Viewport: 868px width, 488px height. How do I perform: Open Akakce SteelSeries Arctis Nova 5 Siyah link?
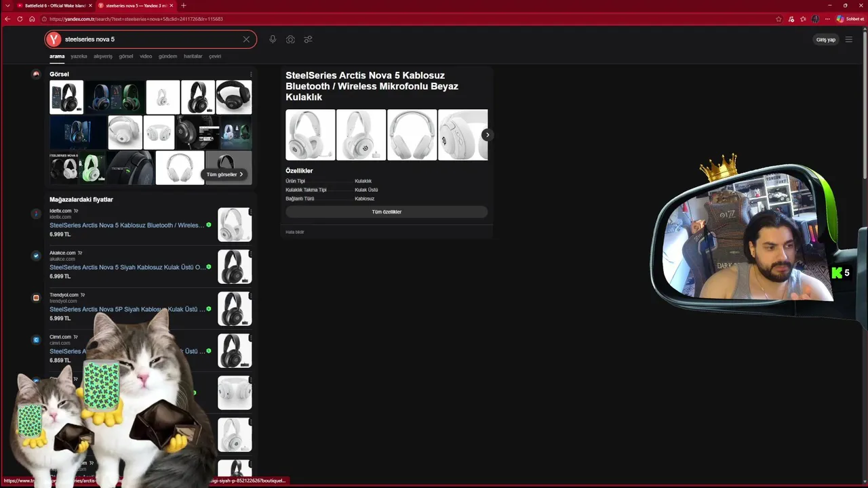tap(127, 267)
